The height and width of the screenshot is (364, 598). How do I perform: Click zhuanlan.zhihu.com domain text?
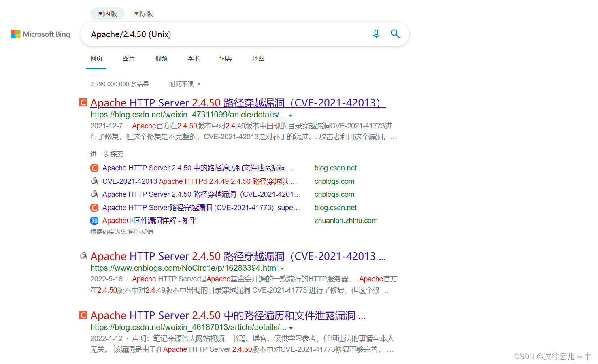[346, 221]
